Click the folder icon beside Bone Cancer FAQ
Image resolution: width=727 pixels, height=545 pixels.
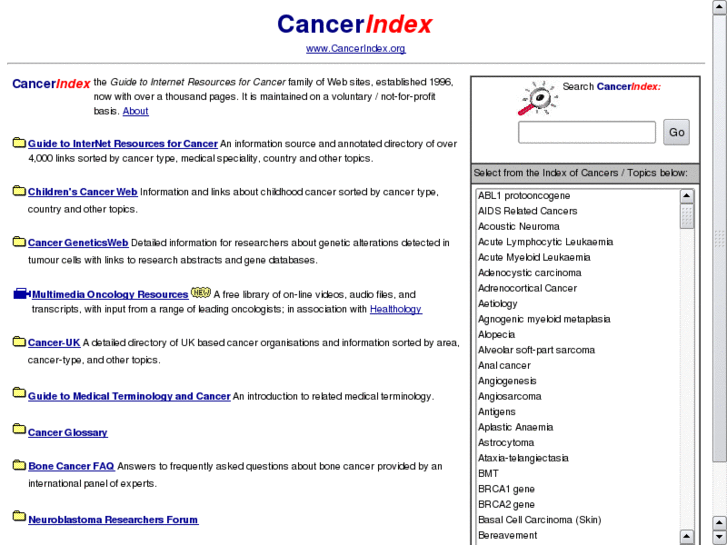click(19, 465)
